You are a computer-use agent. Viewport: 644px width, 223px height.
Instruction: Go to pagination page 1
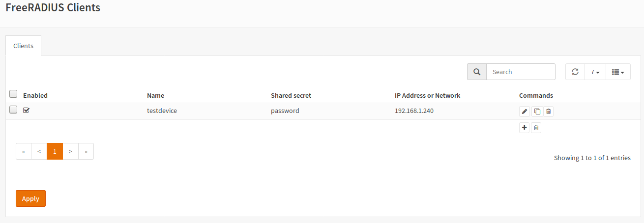click(55, 151)
